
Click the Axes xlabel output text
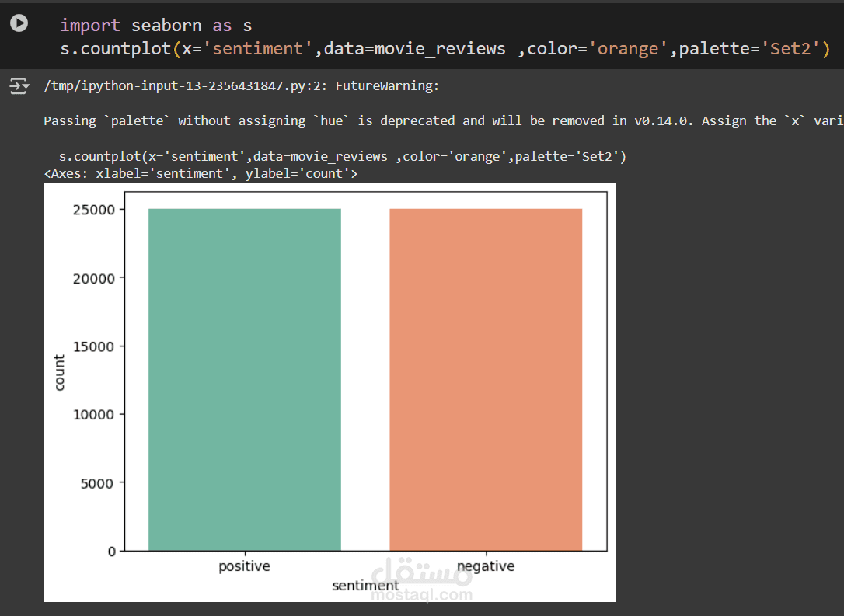[x=201, y=173]
